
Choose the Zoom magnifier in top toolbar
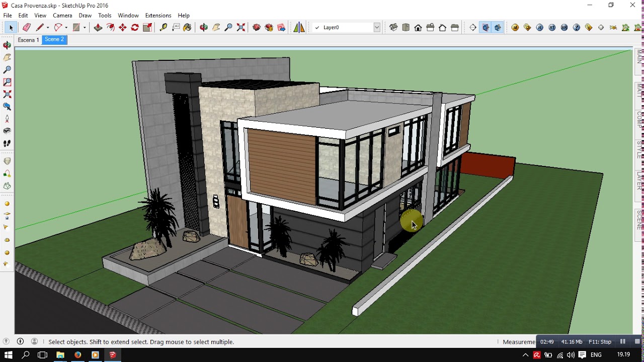coord(228,28)
